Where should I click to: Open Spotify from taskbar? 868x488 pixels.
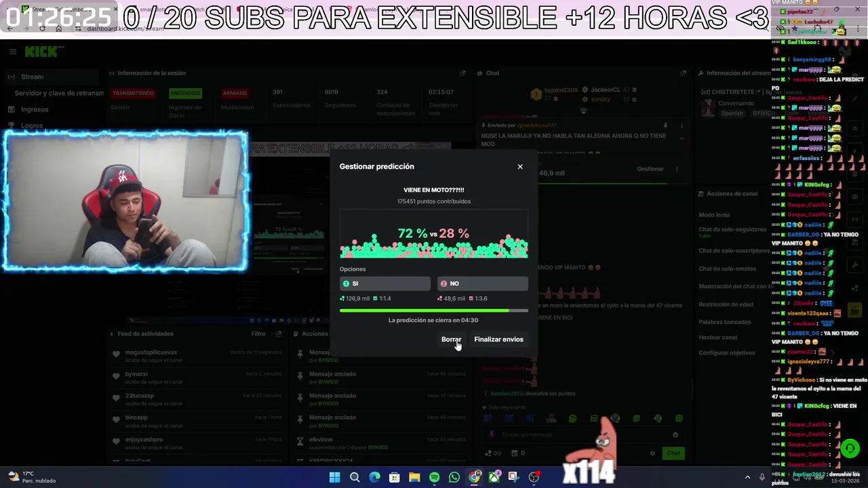435,477
